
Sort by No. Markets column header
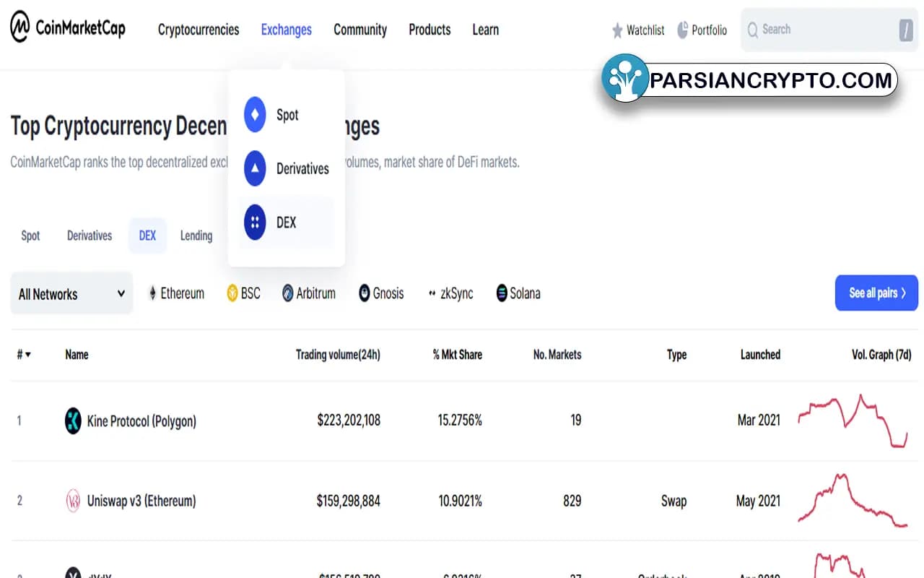click(x=557, y=355)
